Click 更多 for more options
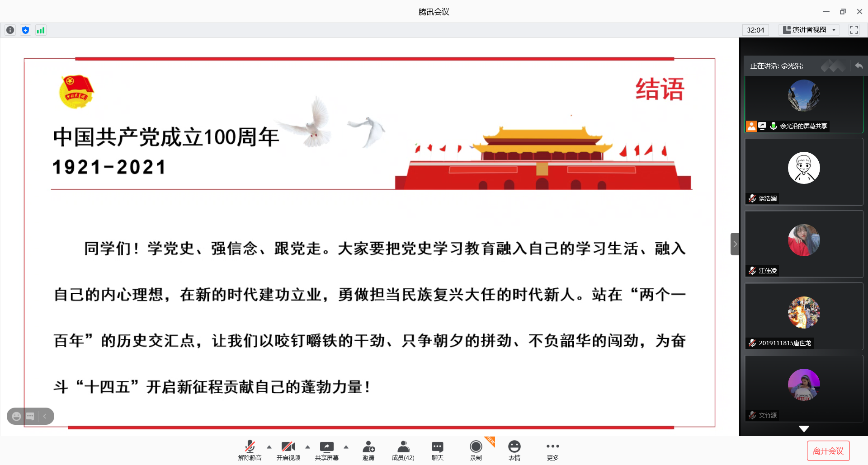Viewport: 868px width, 465px height. coord(552,450)
